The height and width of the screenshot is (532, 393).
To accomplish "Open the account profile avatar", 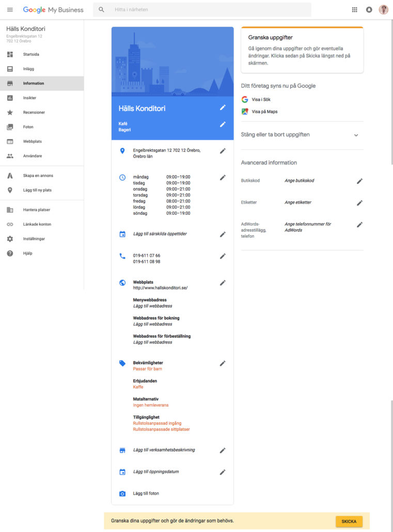I will click(x=384, y=9).
